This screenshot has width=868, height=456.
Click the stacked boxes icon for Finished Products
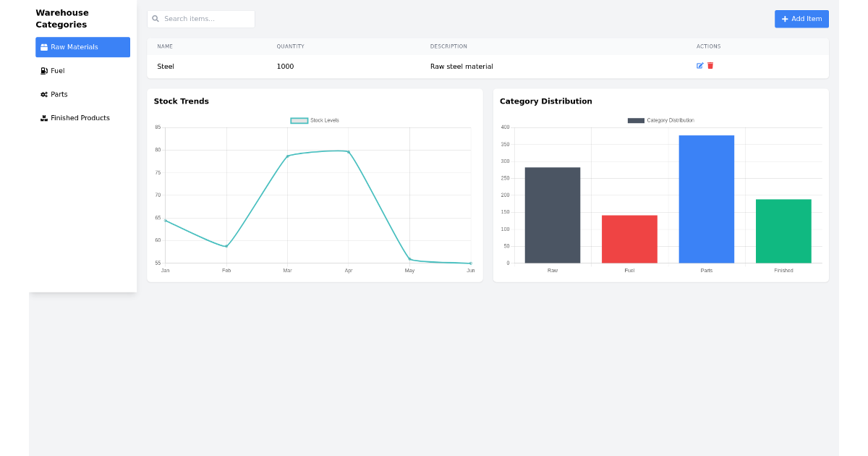pos(43,117)
